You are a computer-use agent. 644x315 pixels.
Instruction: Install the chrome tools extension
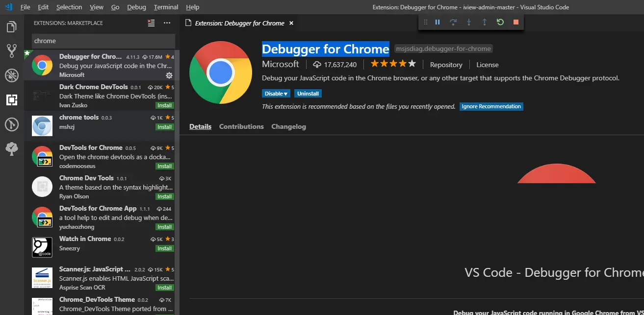coord(165,127)
